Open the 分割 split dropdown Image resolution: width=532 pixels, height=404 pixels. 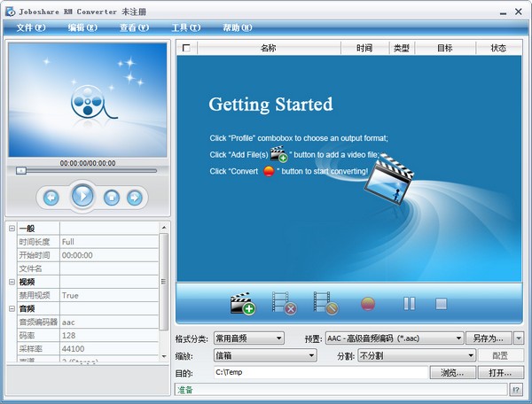403,355
